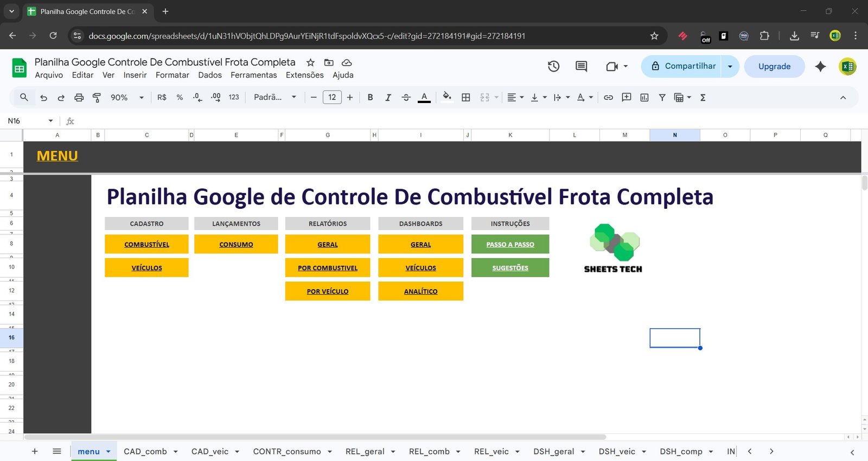Open the Name Box dropdown arrow

(50, 121)
